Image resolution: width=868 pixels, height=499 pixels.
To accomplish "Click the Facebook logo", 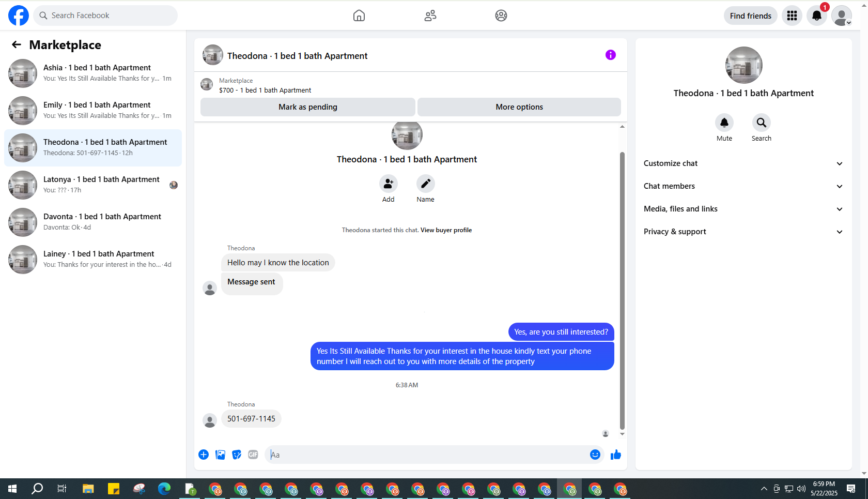I will click(x=19, y=16).
